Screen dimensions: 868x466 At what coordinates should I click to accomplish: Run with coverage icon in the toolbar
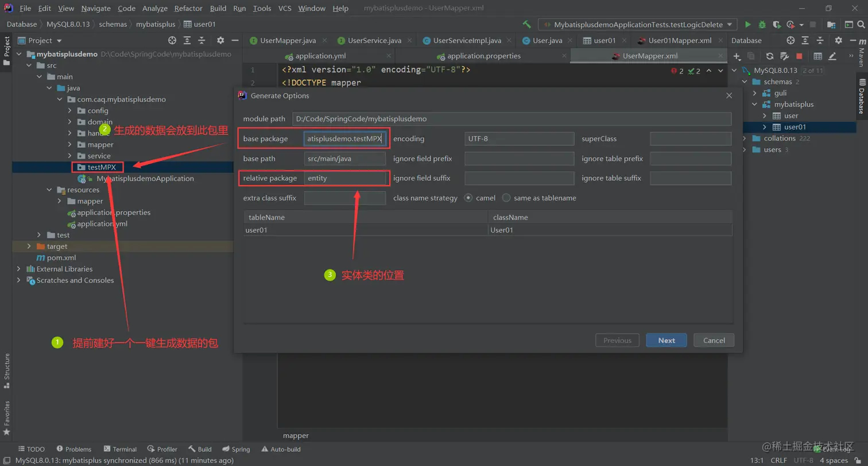pos(777,25)
